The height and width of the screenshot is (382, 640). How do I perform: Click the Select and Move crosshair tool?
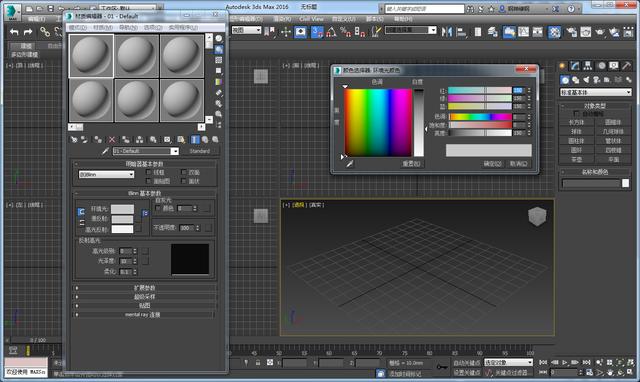[x=286, y=32]
